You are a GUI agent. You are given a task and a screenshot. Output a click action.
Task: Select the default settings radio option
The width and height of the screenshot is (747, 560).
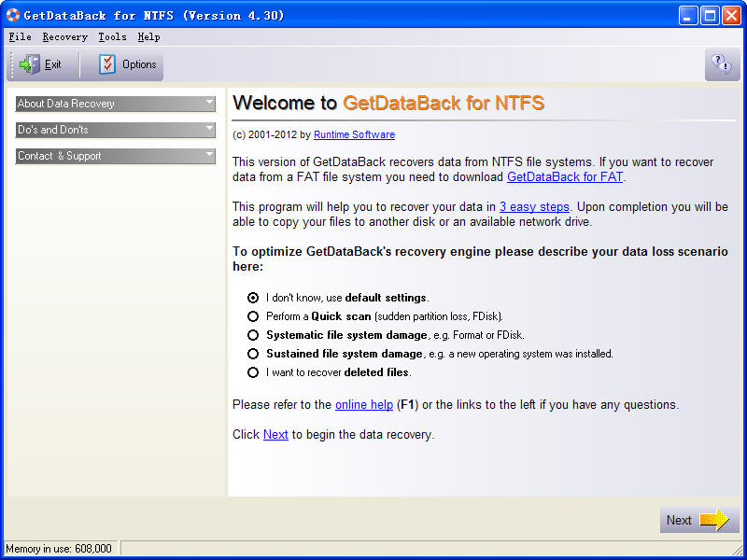coord(253,298)
